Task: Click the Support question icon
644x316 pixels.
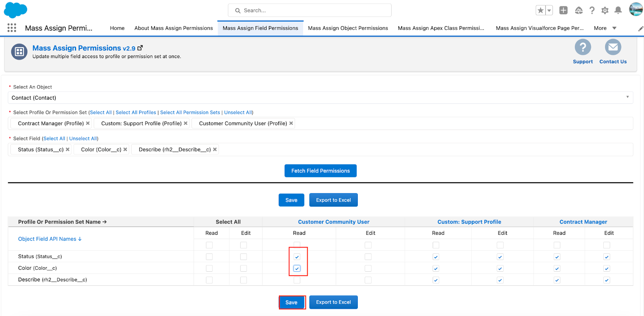Action: tap(583, 47)
